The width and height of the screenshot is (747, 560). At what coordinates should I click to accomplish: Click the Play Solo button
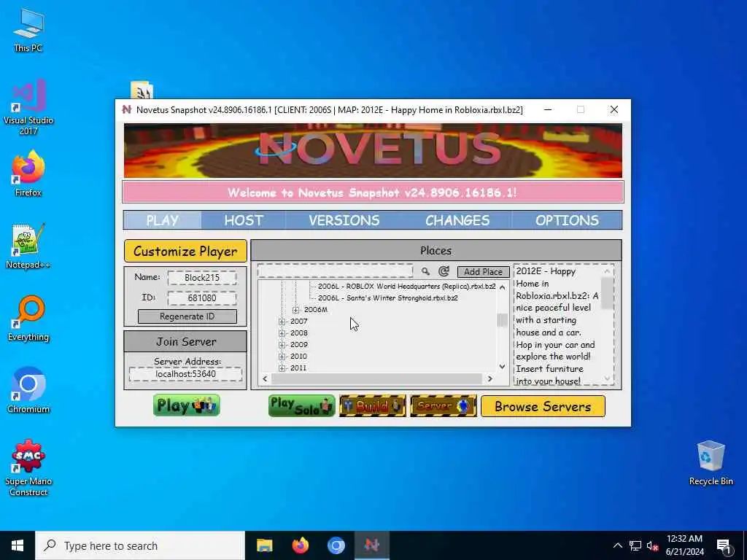click(x=301, y=405)
